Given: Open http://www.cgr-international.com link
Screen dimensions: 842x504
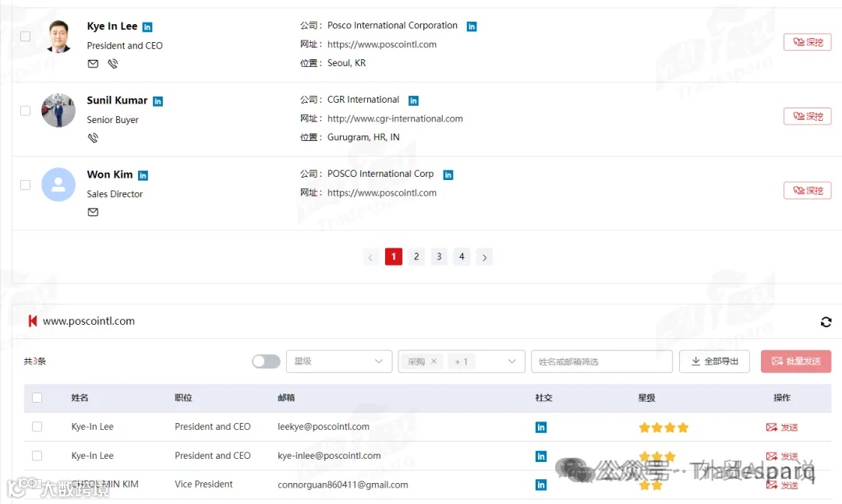Looking at the screenshot, I should pos(394,118).
